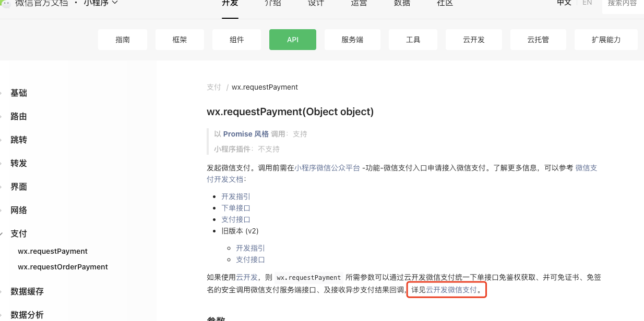The height and width of the screenshot is (321, 644).
Task: Open the 云开发 inline link in paragraph
Action: [x=247, y=278]
